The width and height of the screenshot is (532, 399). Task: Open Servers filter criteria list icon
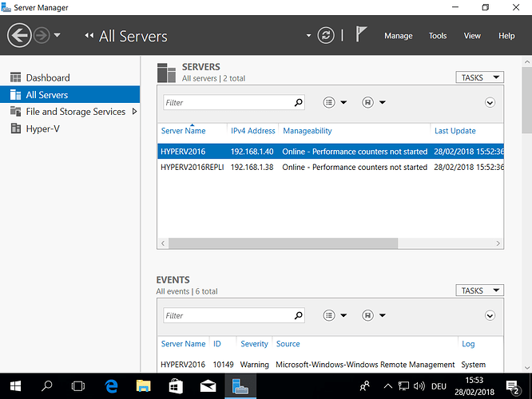[x=330, y=103]
